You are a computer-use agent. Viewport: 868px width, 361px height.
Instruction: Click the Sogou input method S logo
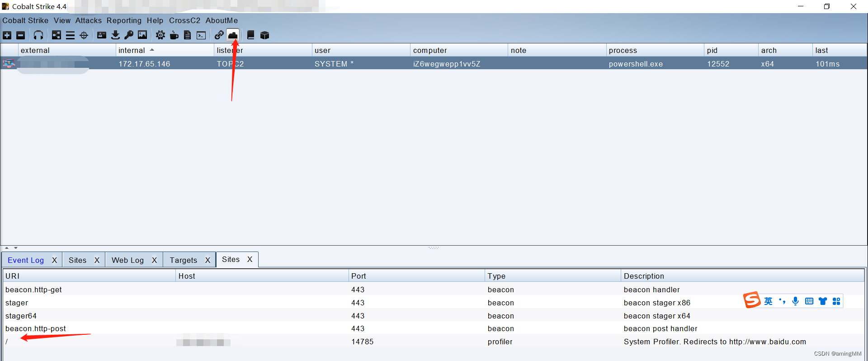tap(752, 300)
